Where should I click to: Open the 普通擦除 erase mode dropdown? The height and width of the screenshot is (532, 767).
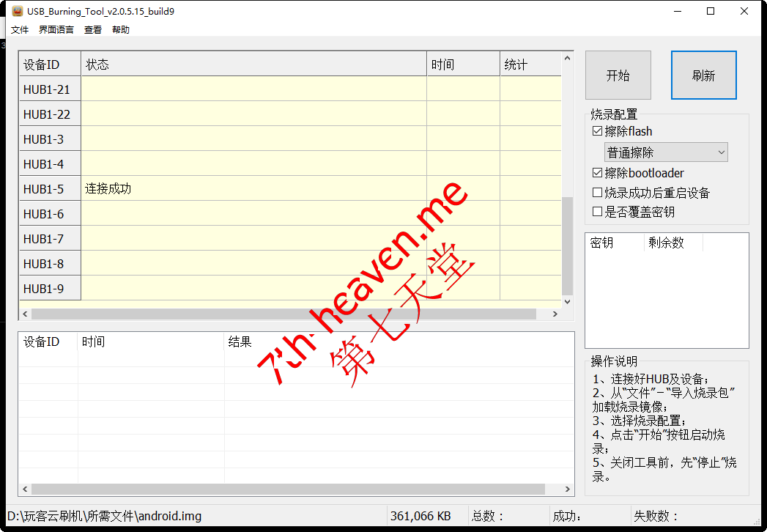pyautogui.click(x=666, y=152)
